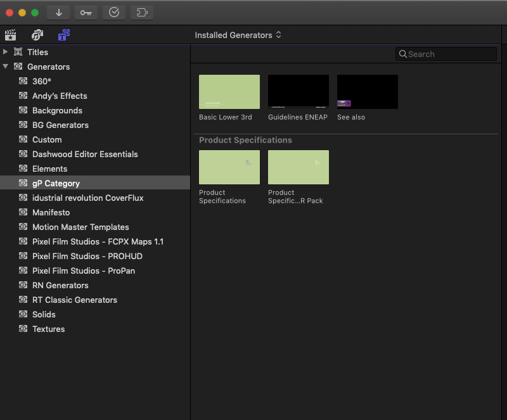
Task: Select the RN Generators category
Action: coord(95,285)
